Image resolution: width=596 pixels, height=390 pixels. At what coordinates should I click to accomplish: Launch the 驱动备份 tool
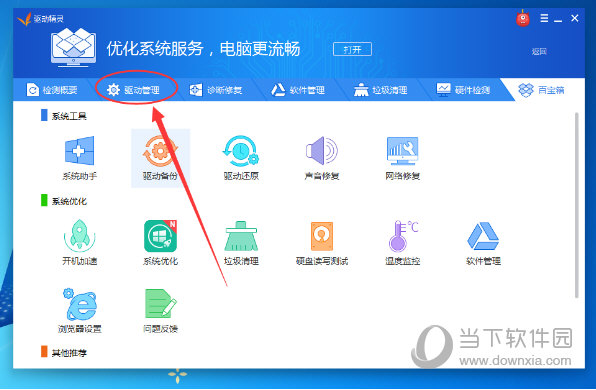pos(160,158)
